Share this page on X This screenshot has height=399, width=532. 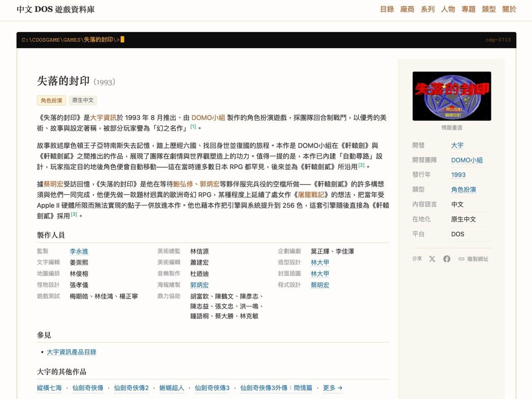pyautogui.click(x=432, y=259)
